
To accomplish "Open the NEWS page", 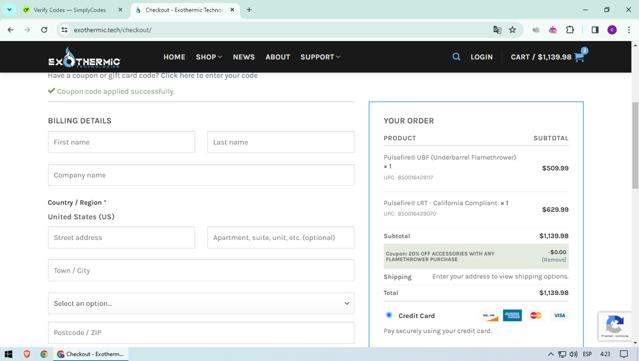I will (244, 57).
